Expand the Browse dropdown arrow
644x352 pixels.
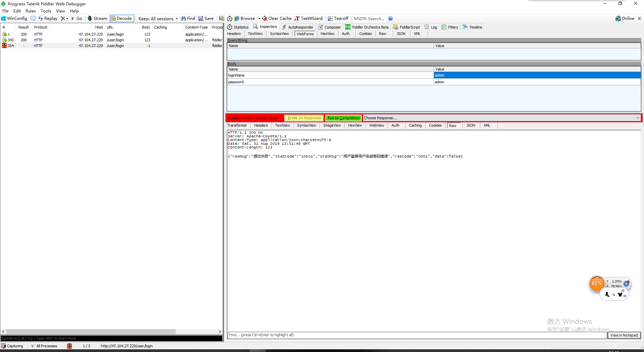pos(259,18)
